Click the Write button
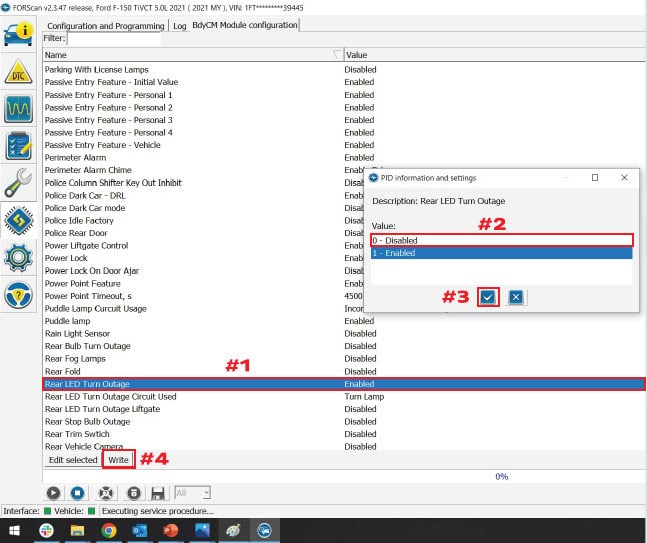Image resolution: width=647 pixels, height=543 pixels. click(x=118, y=460)
